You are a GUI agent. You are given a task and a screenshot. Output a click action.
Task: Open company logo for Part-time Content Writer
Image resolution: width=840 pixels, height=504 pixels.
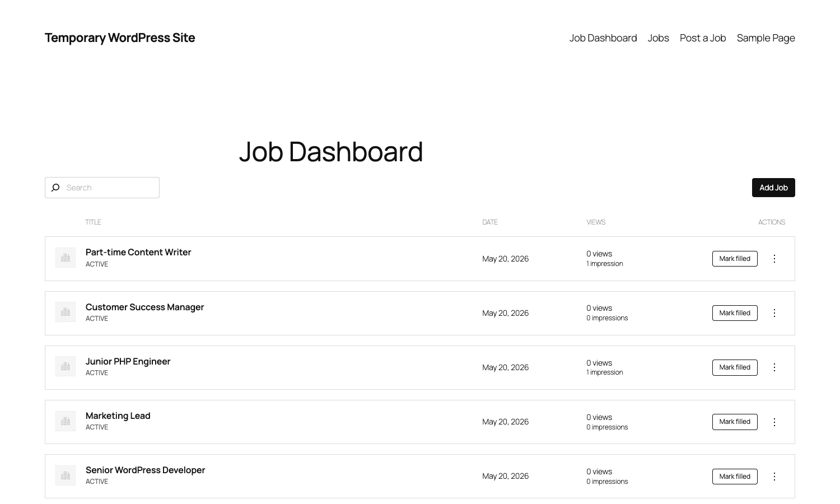[66, 258]
